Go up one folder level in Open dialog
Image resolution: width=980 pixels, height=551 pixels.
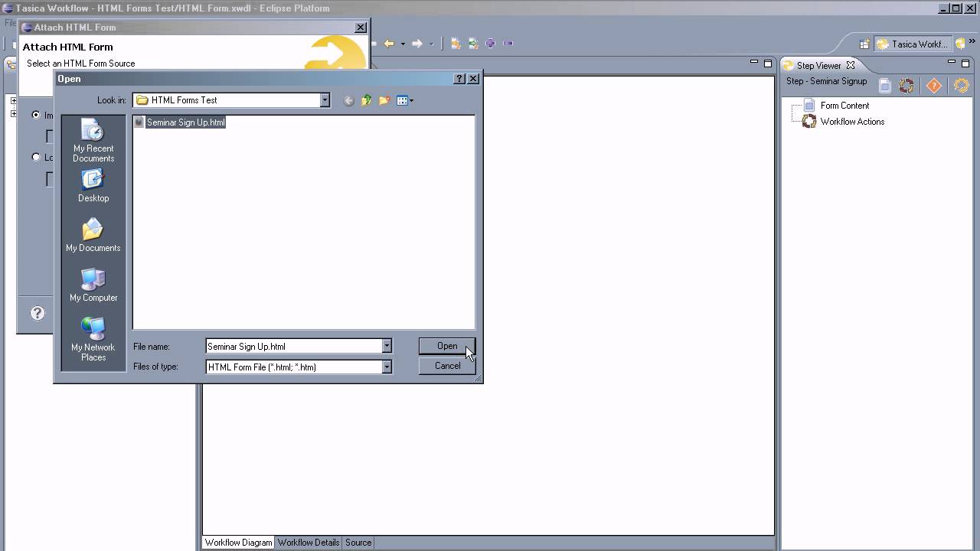click(x=367, y=100)
